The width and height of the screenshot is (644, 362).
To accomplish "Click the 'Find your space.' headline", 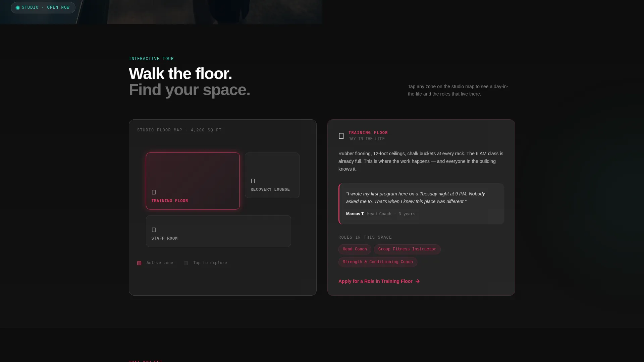I will pos(190,90).
